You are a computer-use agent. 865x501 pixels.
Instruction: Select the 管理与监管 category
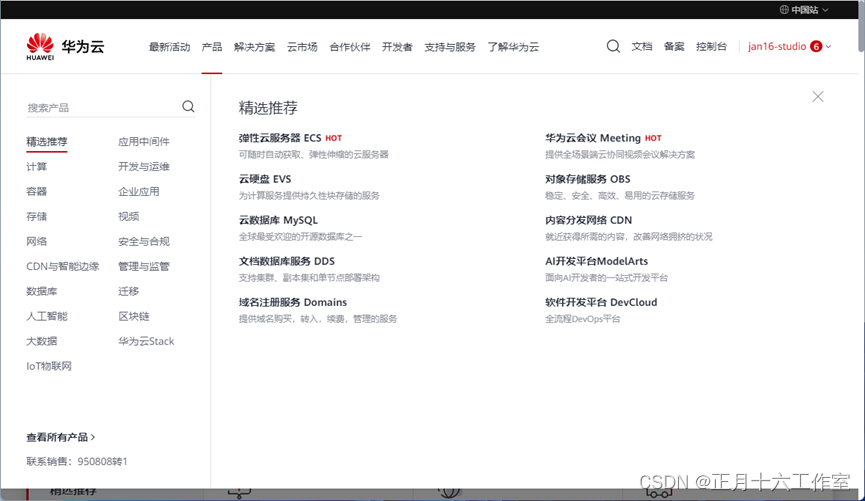tap(144, 267)
